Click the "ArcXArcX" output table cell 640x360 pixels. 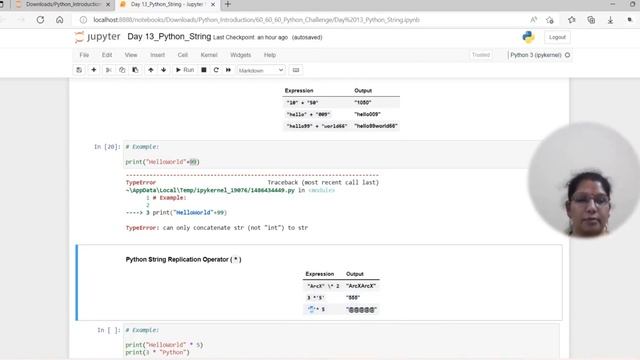pyautogui.click(x=361, y=286)
